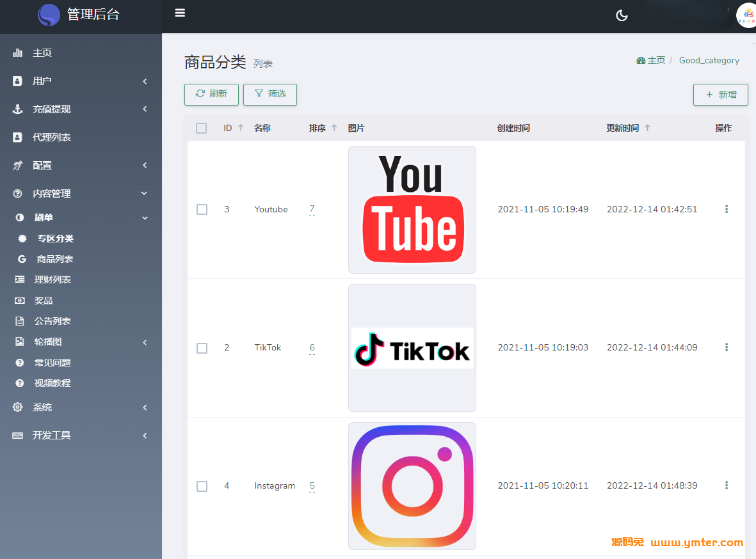Collapse the 内容管理 menu chevron
This screenshot has width=756, height=559.
point(144,194)
